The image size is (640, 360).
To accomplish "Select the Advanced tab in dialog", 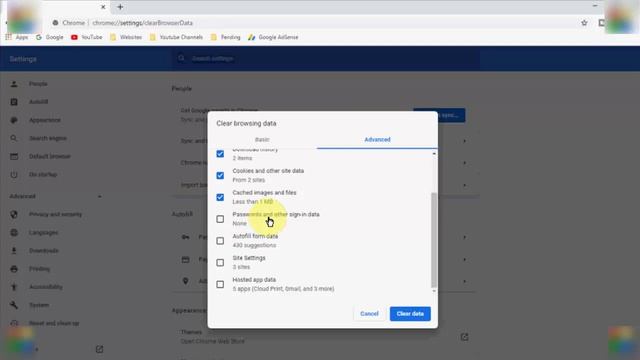I will pos(377,140).
